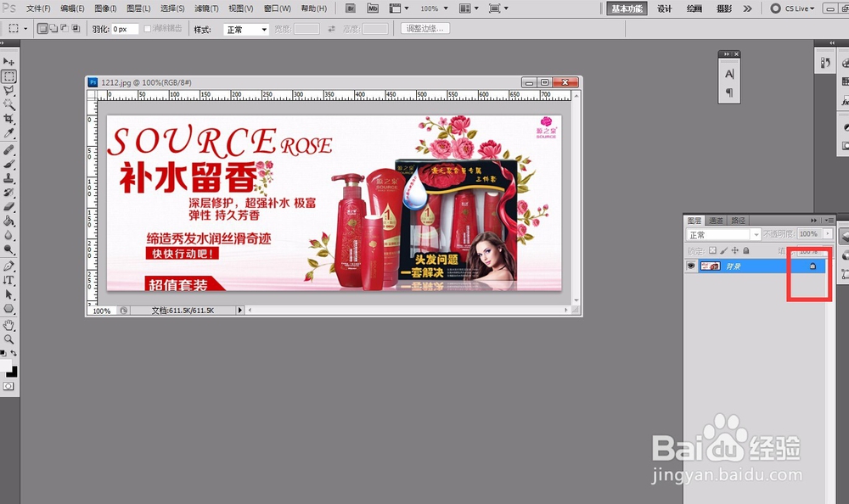Toggle the lock-all icon in the Layers panel
This screenshot has height=504, width=849.
(x=745, y=250)
